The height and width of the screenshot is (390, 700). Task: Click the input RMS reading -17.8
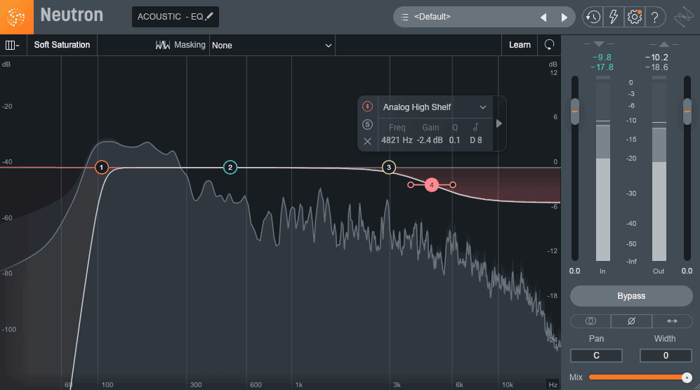602,67
